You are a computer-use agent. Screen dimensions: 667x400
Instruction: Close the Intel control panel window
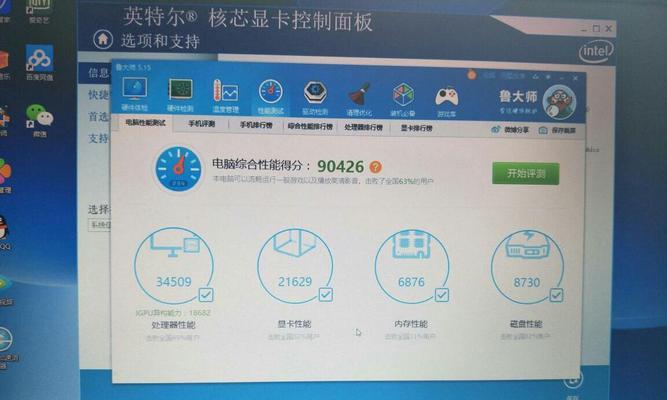[x=609, y=29]
